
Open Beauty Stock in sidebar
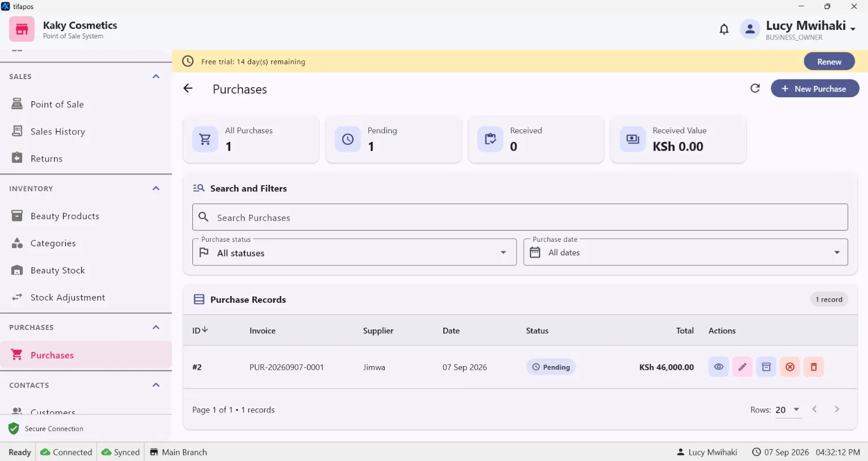(86, 271)
